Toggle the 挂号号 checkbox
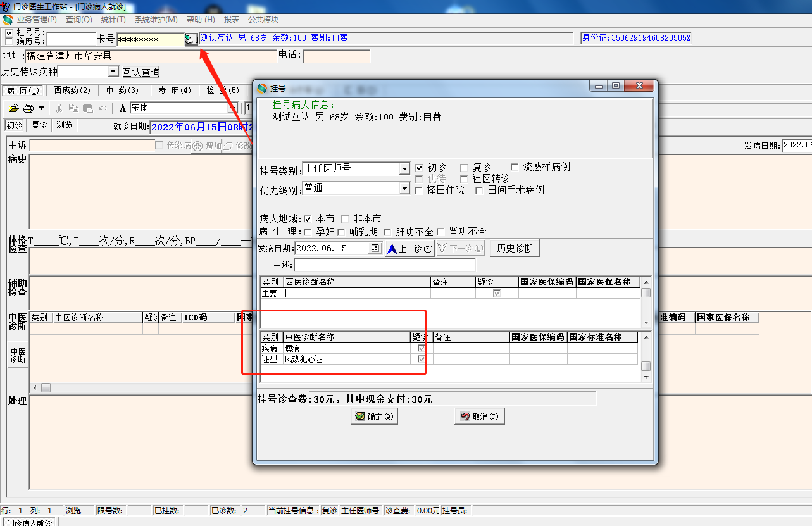 (x=9, y=33)
